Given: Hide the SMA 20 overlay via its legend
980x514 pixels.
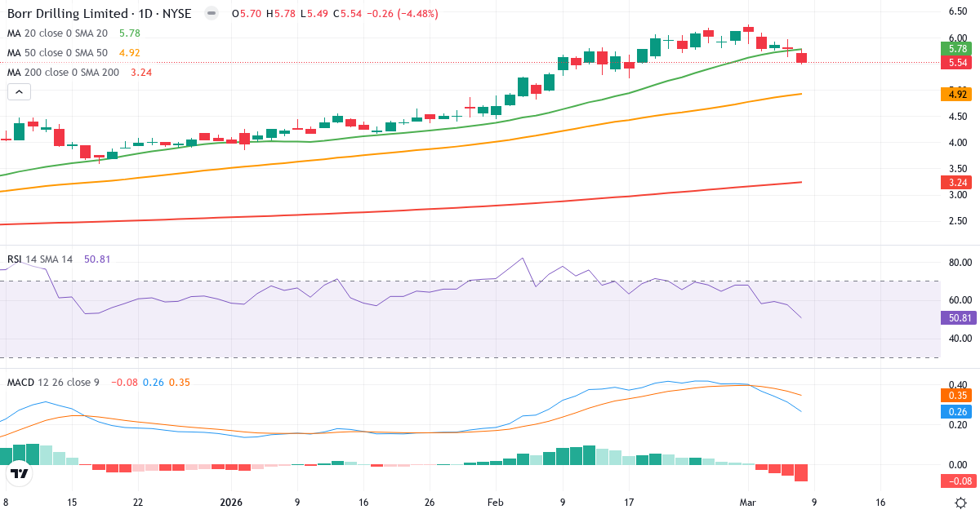Looking at the screenshot, I should [x=51, y=35].
